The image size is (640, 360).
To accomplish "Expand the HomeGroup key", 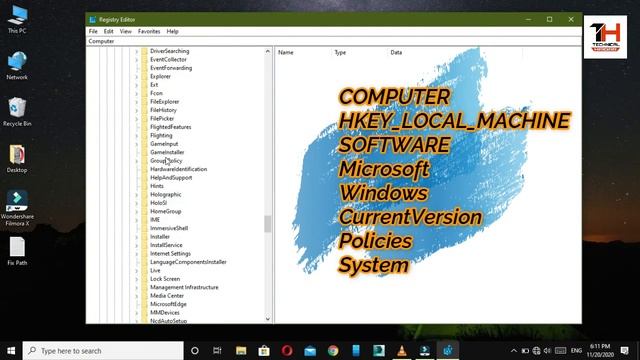I will [137, 212].
